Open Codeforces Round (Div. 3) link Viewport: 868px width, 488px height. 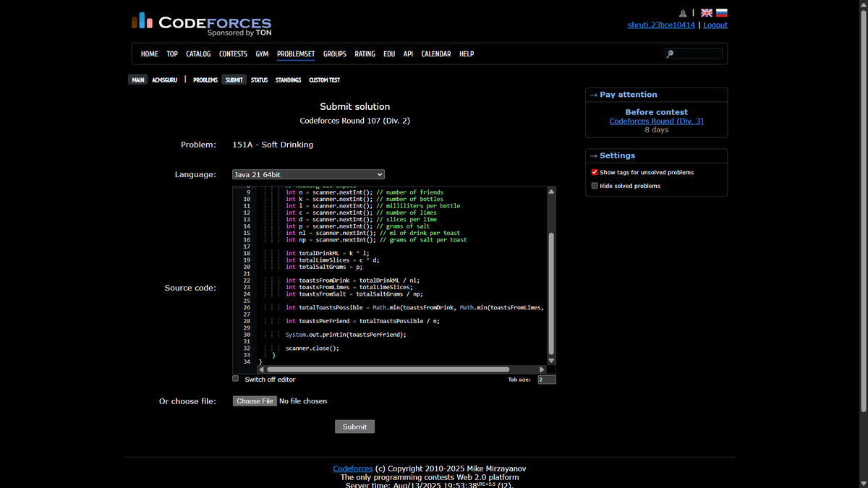click(656, 121)
